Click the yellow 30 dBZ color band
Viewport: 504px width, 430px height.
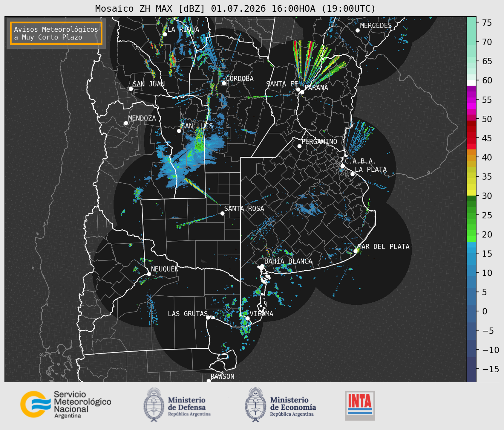pos(471,193)
